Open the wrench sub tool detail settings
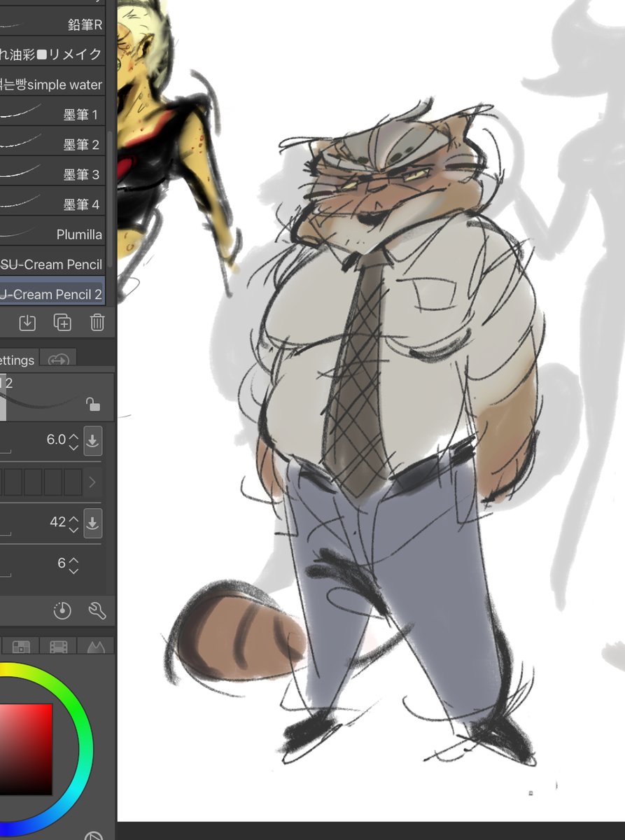This screenshot has height=840, width=625. [x=97, y=611]
